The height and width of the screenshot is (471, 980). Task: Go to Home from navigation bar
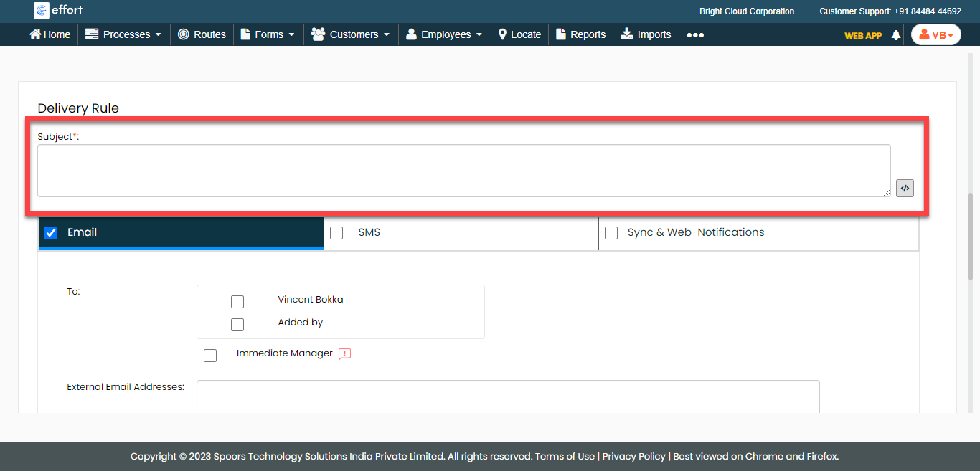coord(50,34)
